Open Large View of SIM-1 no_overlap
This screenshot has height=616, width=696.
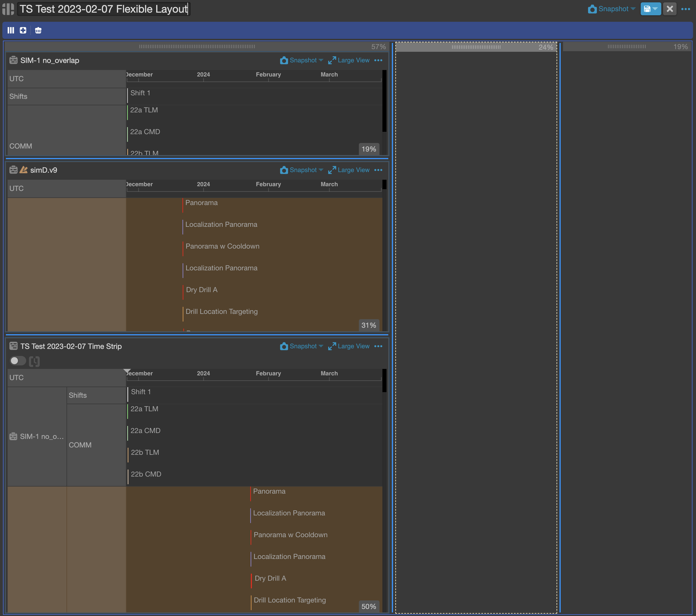pyautogui.click(x=349, y=60)
